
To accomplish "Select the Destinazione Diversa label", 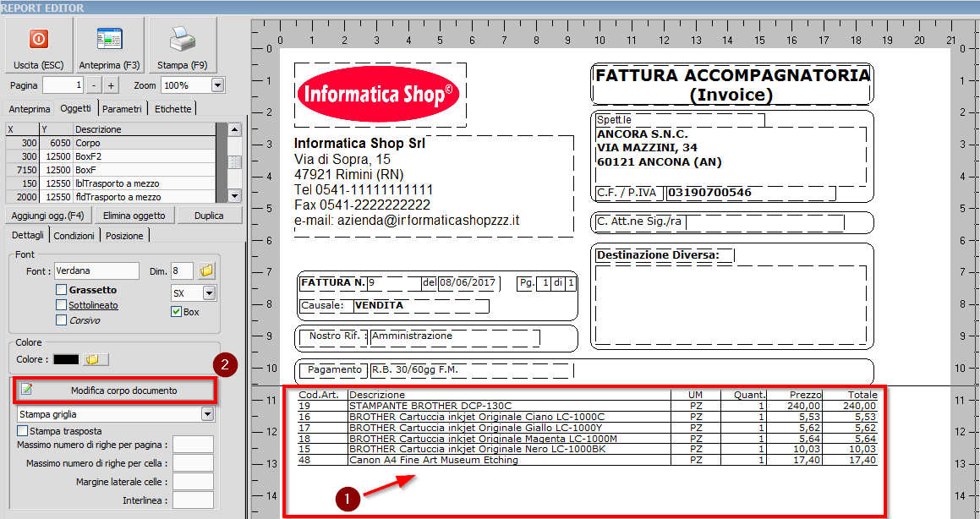I will pos(658,254).
